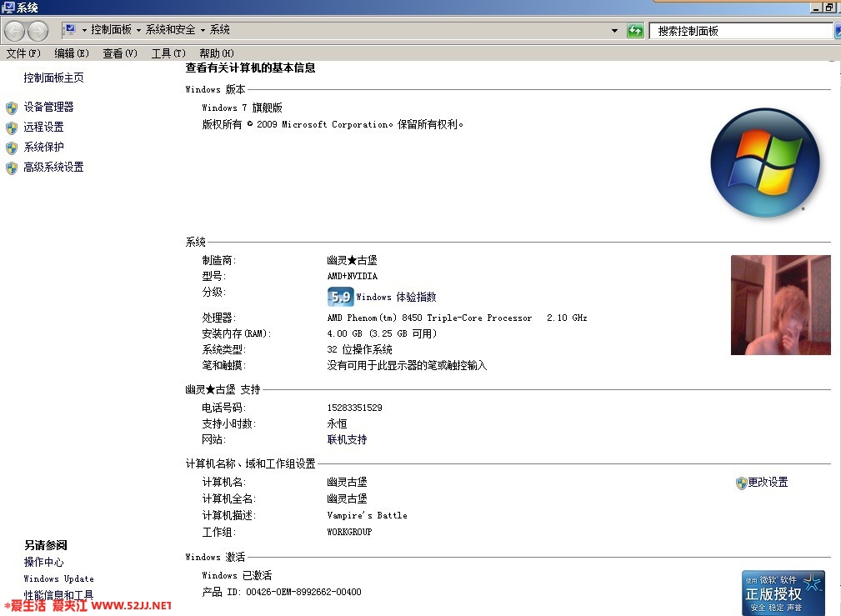Click the Windows 已激活 status text
This screenshot has width=841, height=616.
237,575
